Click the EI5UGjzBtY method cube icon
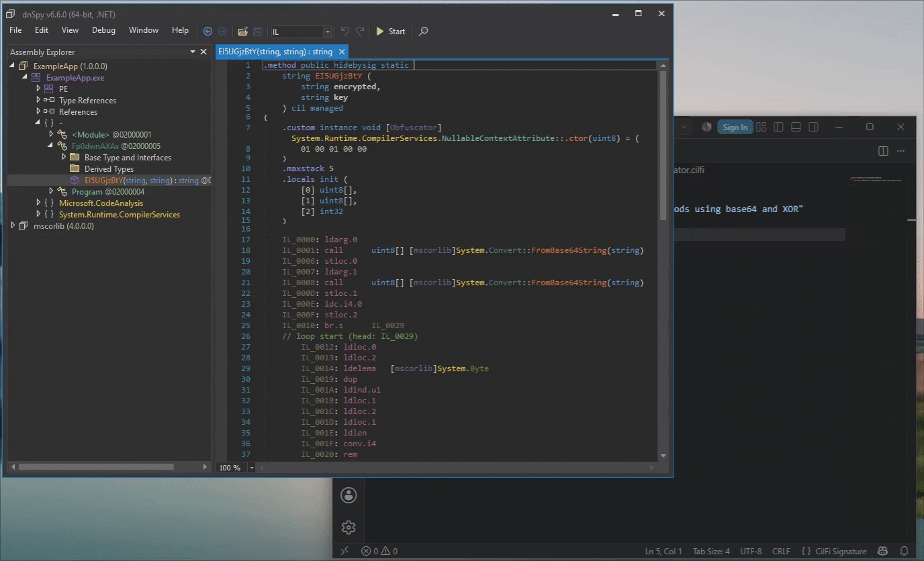The width and height of the screenshot is (924, 561). click(x=75, y=181)
